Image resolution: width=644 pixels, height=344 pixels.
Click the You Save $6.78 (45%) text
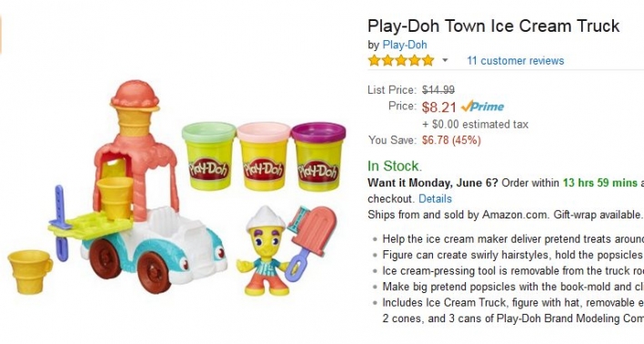click(424, 140)
